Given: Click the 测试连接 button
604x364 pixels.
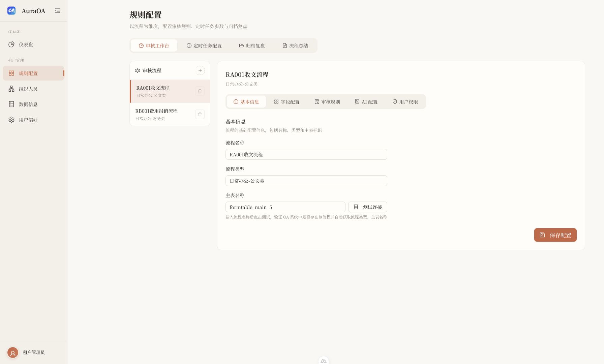Looking at the screenshot, I should [368, 207].
